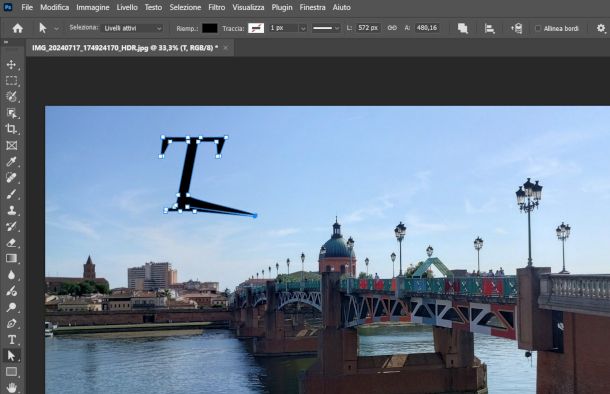This screenshot has height=394, width=610.
Task: Open the tool preset picker arrow
Action: tap(56, 28)
